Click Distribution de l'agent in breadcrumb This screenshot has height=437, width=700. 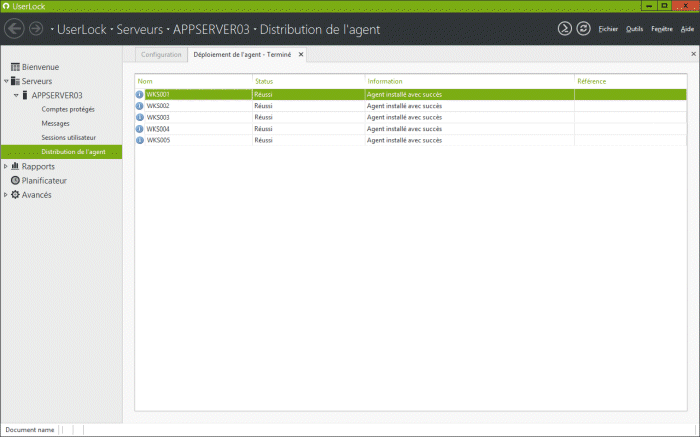pyautogui.click(x=320, y=29)
